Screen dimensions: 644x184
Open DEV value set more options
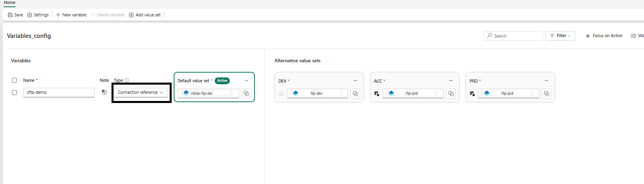click(355, 81)
